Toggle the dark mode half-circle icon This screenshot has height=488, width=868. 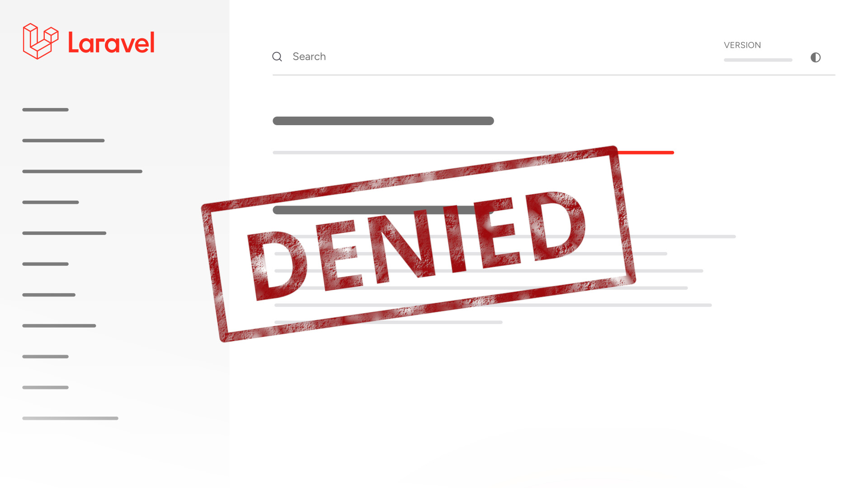coord(816,57)
